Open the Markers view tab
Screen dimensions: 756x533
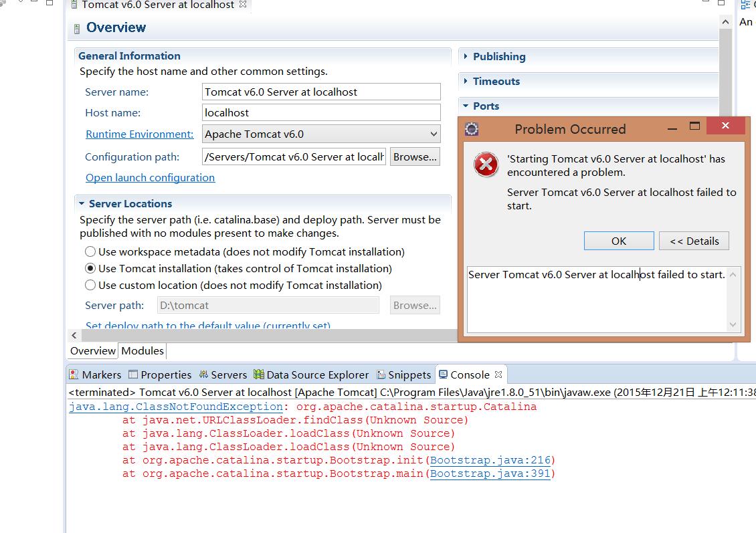pyautogui.click(x=95, y=375)
